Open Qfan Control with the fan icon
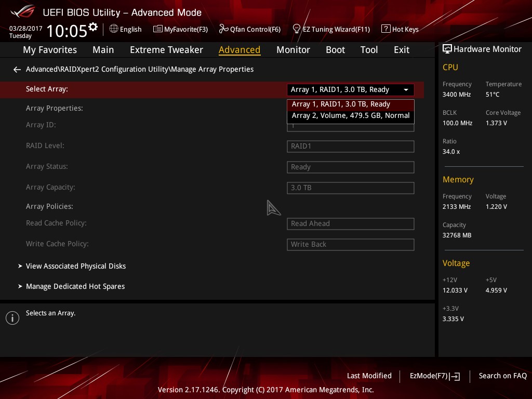 tap(222, 29)
